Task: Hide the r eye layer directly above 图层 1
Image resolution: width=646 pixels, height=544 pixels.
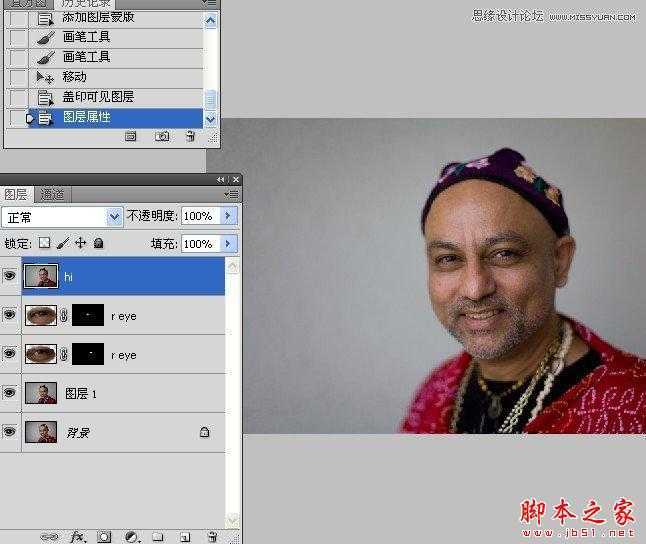Action: [9, 353]
